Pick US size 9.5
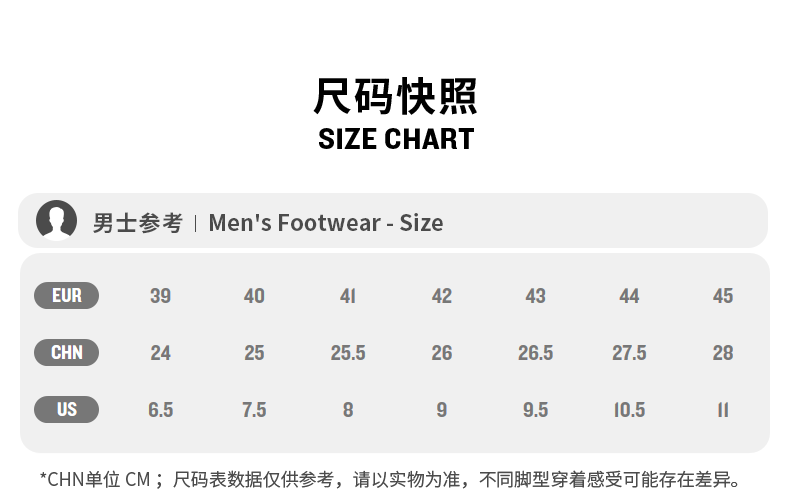 pos(535,410)
